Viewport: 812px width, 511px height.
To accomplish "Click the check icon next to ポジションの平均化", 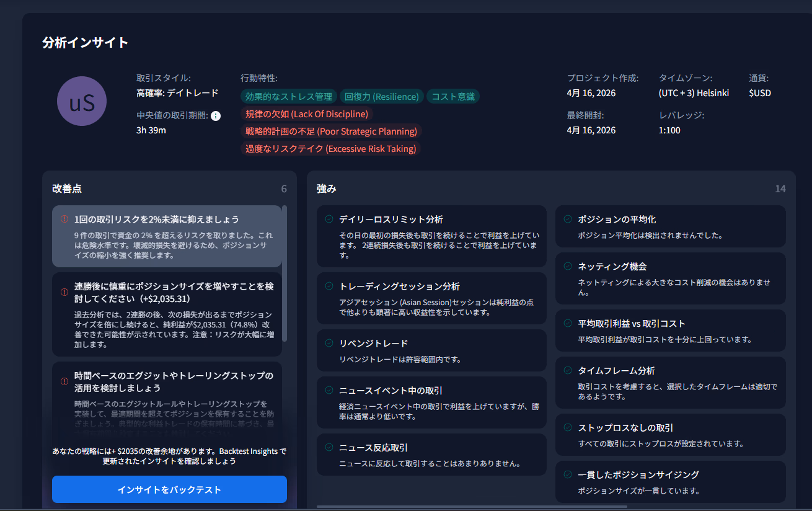I will 567,219.
